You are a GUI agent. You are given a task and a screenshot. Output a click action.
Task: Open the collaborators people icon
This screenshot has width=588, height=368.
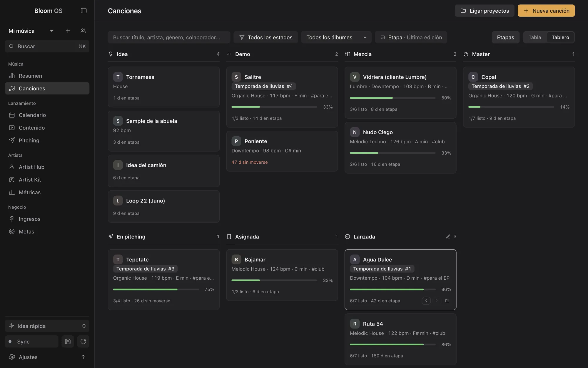(x=83, y=31)
